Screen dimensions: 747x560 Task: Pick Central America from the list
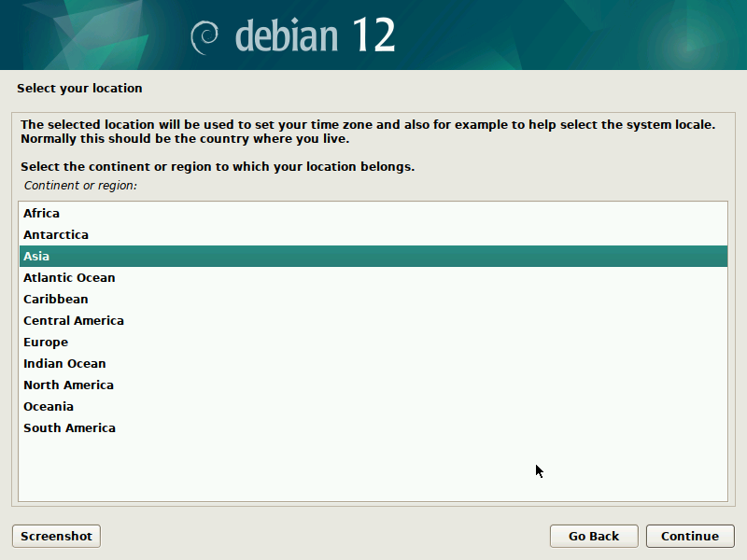coord(74,320)
